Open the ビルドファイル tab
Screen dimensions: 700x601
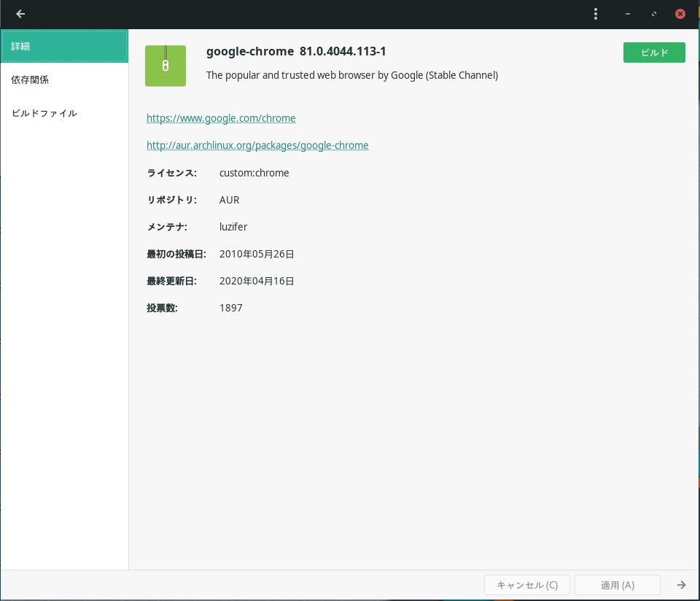64,113
